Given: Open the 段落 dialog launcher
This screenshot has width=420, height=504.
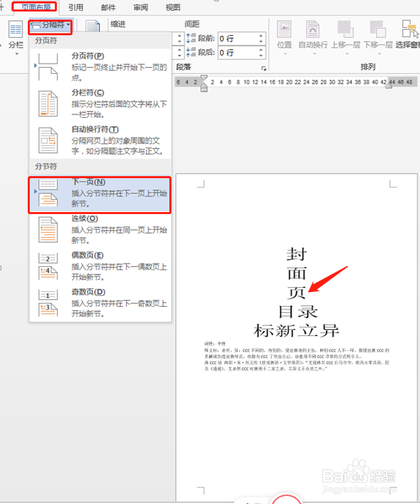Looking at the screenshot, I should [x=264, y=68].
